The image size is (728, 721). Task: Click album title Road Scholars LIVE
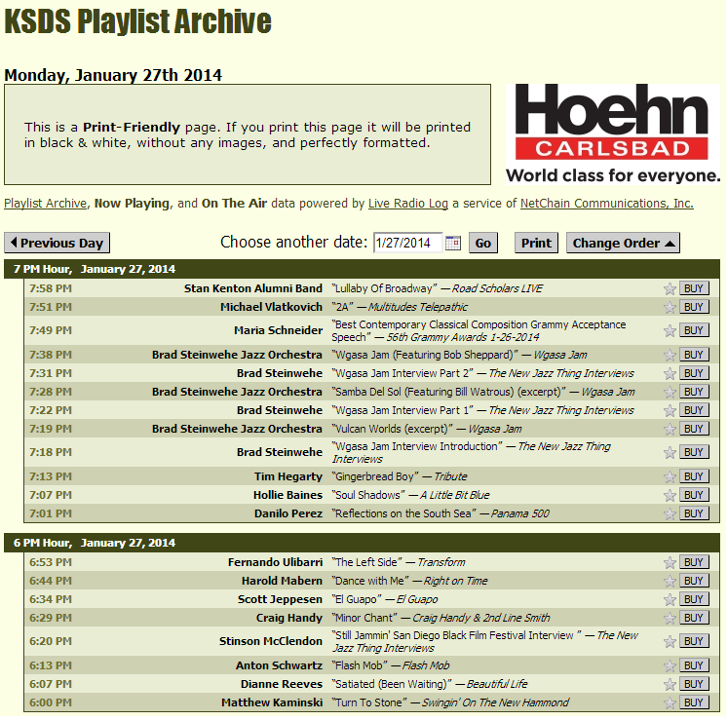pos(498,289)
